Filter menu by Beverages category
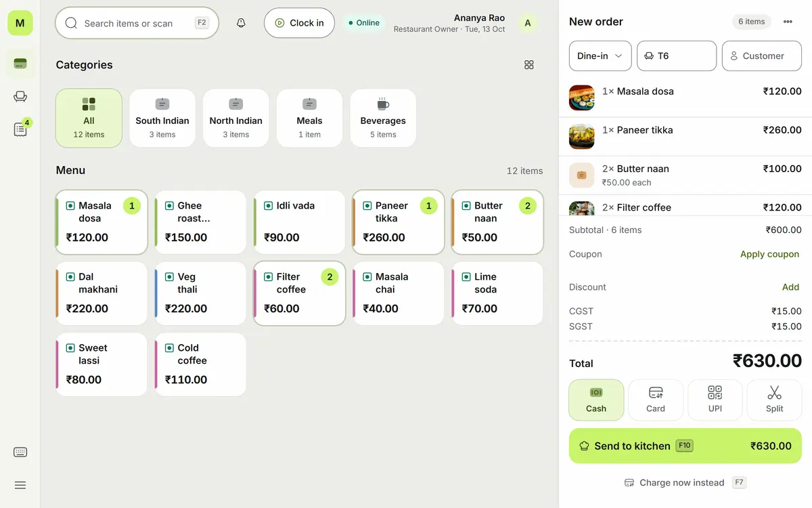 click(383, 119)
